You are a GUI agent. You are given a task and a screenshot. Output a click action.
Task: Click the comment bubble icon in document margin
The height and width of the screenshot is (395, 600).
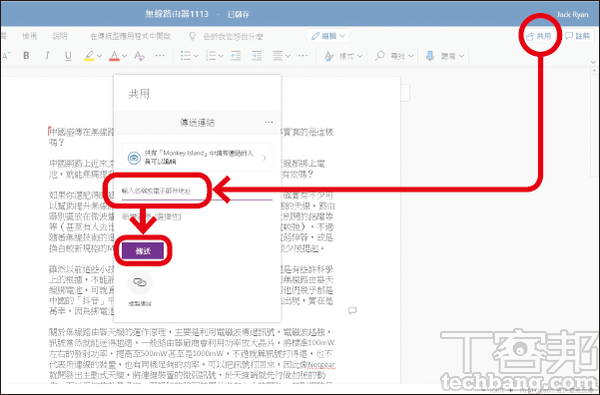pos(352,310)
